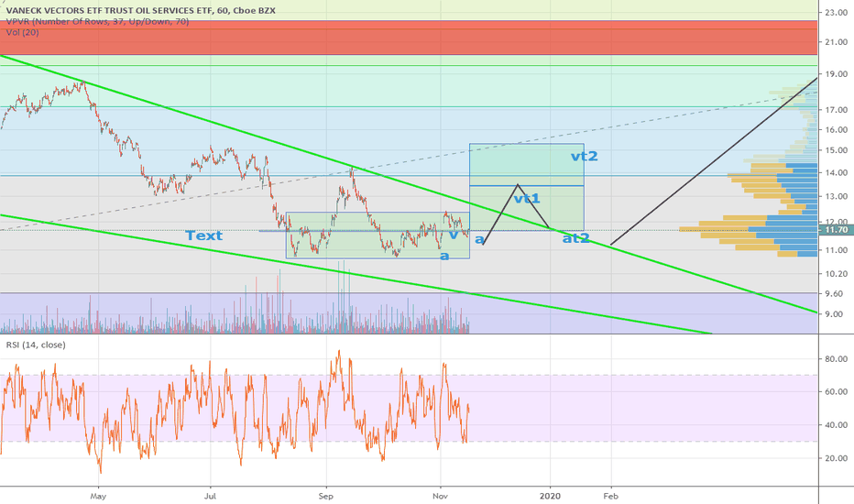Click the 'May' time axis label
854x504 pixels.
click(98, 496)
